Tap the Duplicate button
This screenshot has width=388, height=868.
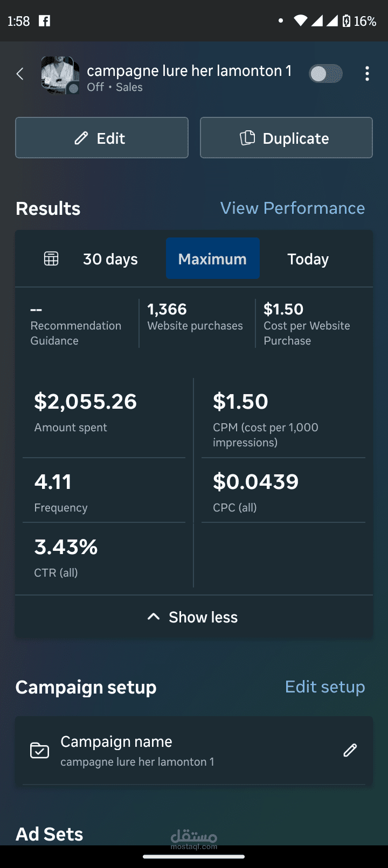point(286,137)
